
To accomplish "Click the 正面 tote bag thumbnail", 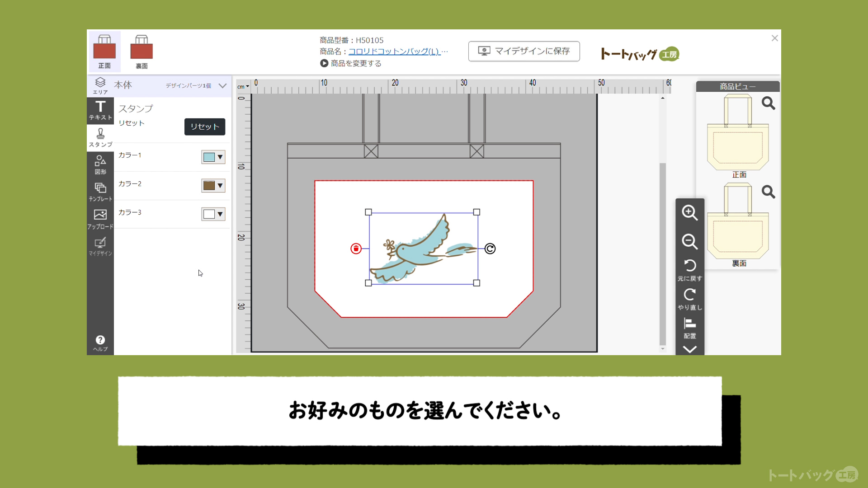I will [738, 132].
